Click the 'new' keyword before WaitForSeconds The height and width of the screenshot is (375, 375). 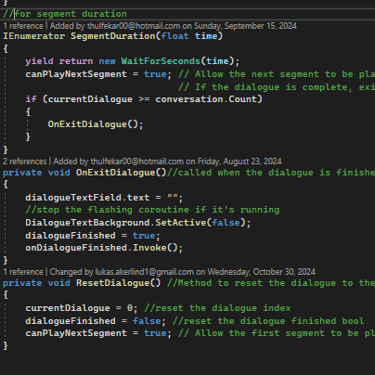(x=107, y=61)
